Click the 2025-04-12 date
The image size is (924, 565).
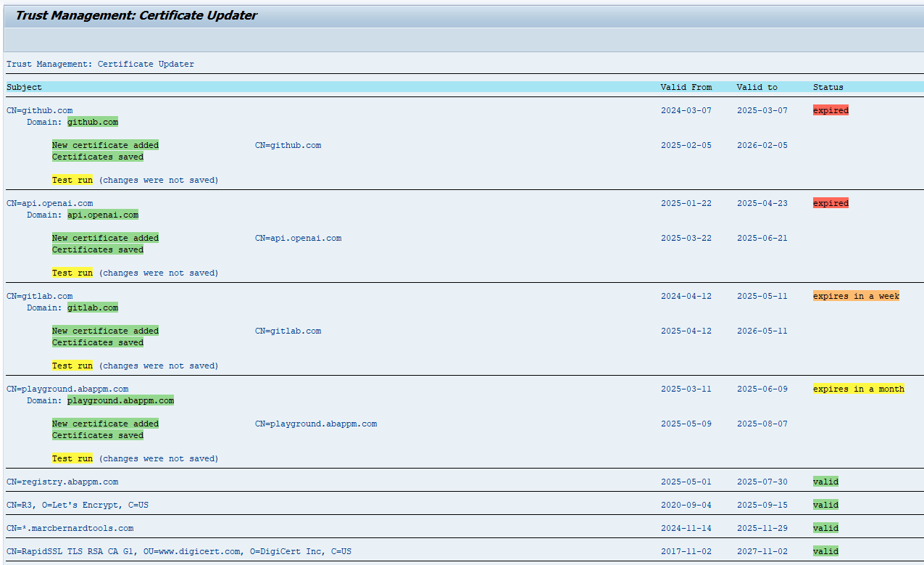686,331
